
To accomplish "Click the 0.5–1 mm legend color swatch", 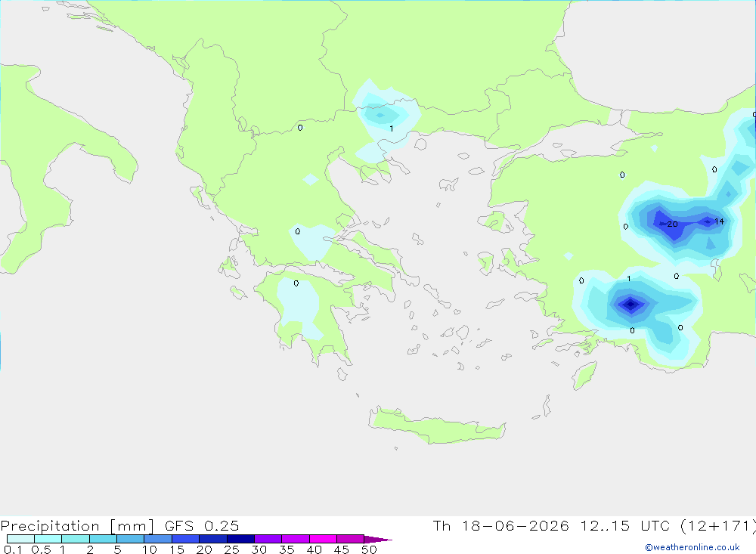I will pos(48,539).
